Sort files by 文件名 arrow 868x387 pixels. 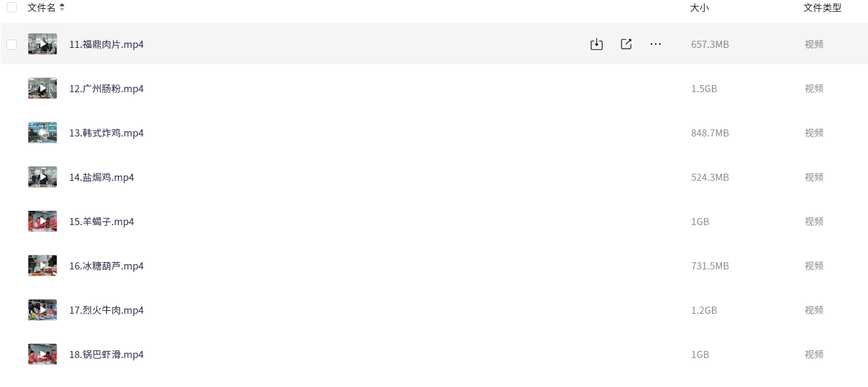pos(63,8)
